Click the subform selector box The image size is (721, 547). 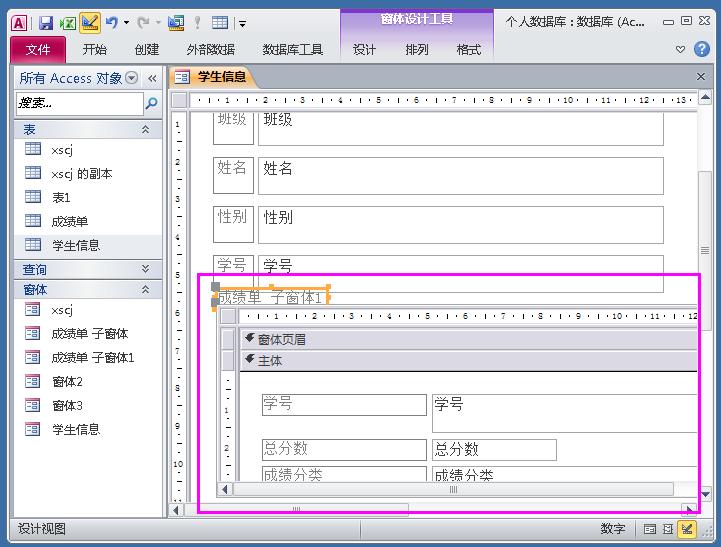[x=229, y=316]
